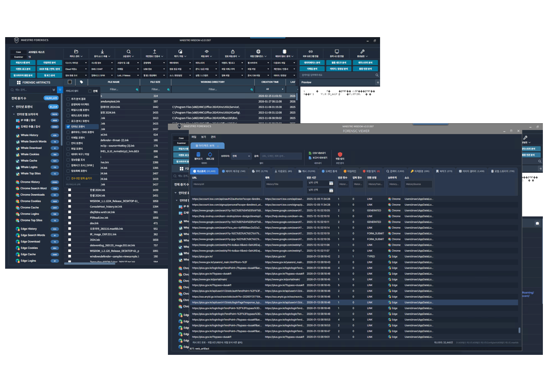The height and width of the screenshot is (392, 548).
Task: Click horizontal scrollbar under the file list
Action: point(90,264)
